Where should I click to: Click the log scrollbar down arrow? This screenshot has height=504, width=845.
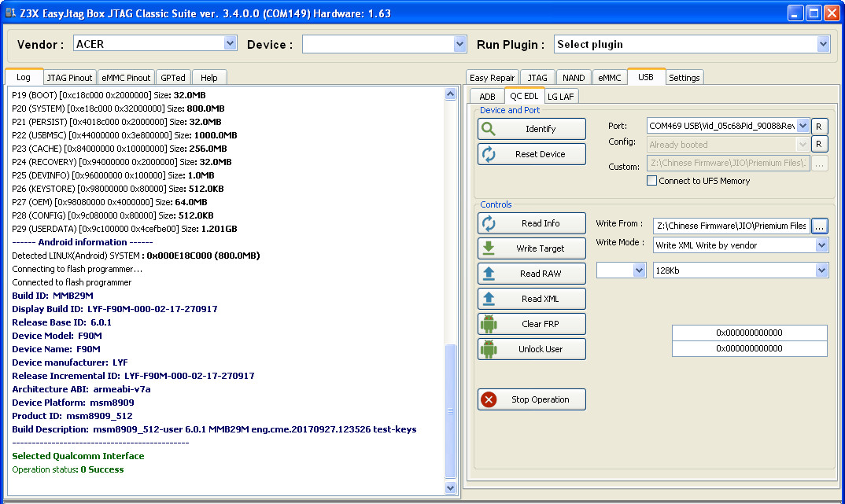point(451,487)
